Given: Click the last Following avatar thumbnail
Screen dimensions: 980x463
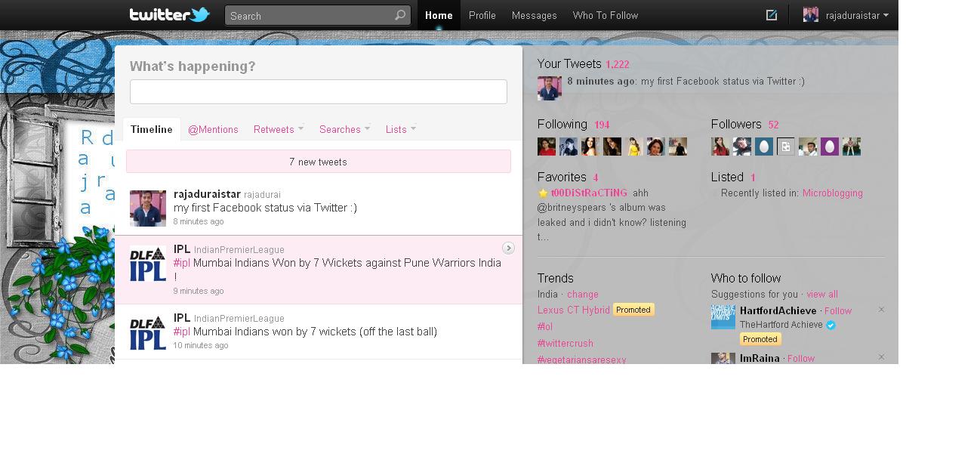Looking at the screenshot, I should [x=678, y=147].
